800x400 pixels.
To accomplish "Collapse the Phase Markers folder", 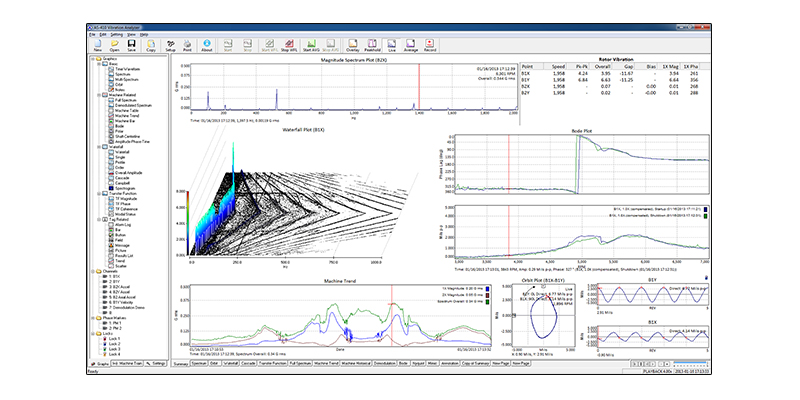I will 92,318.
